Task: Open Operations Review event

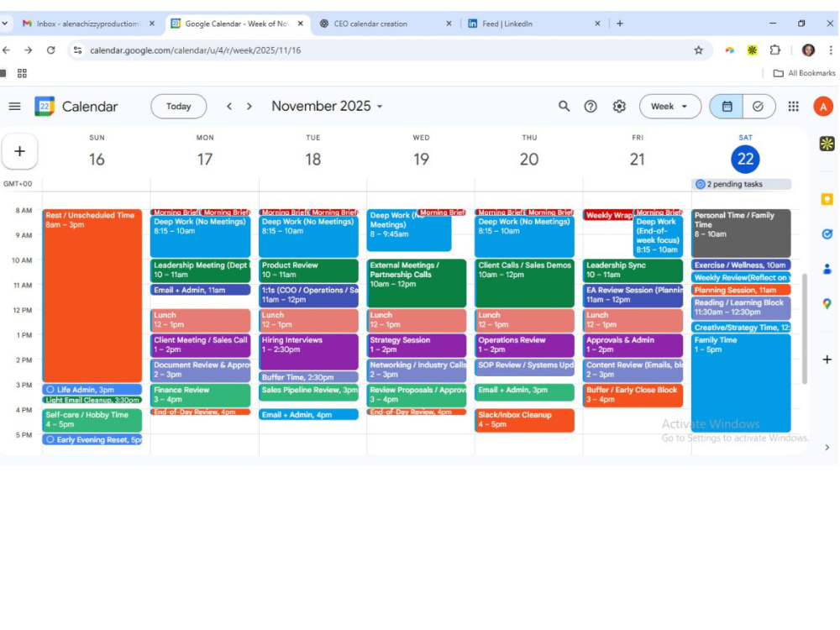Action: (524, 345)
